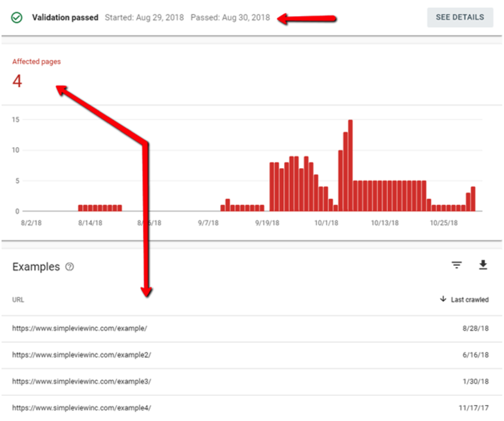Image resolution: width=504 pixels, height=421 pixels.
Task: Click the SEE DETAILS button
Action: coord(460,17)
